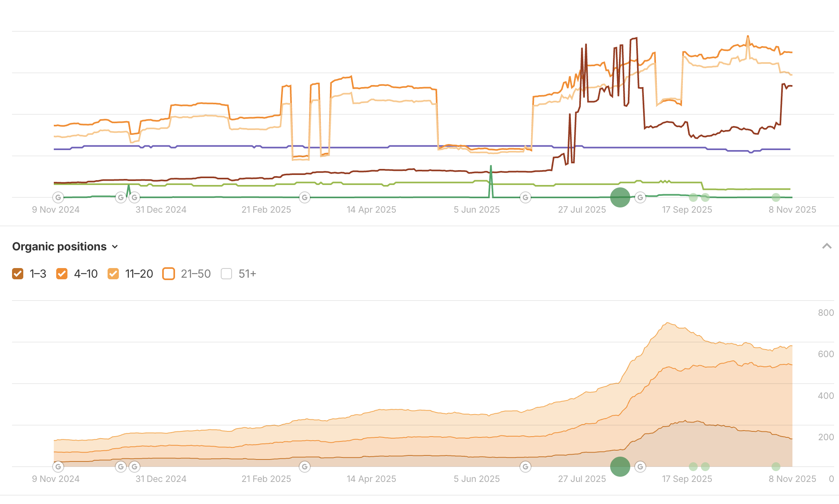Collapse the Organic positions section with the chevron
839x504 pixels.
pyautogui.click(x=827, y=246)
